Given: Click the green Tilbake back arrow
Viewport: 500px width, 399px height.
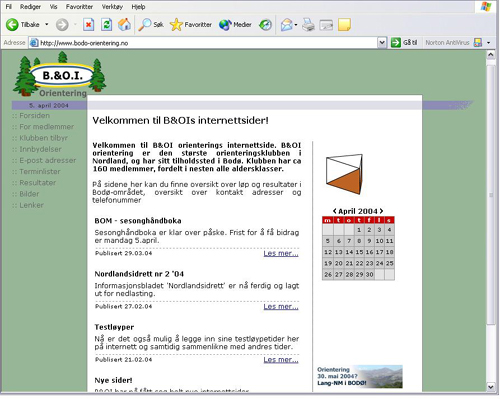Looking at the screenshot, I should tap(12, 25).
